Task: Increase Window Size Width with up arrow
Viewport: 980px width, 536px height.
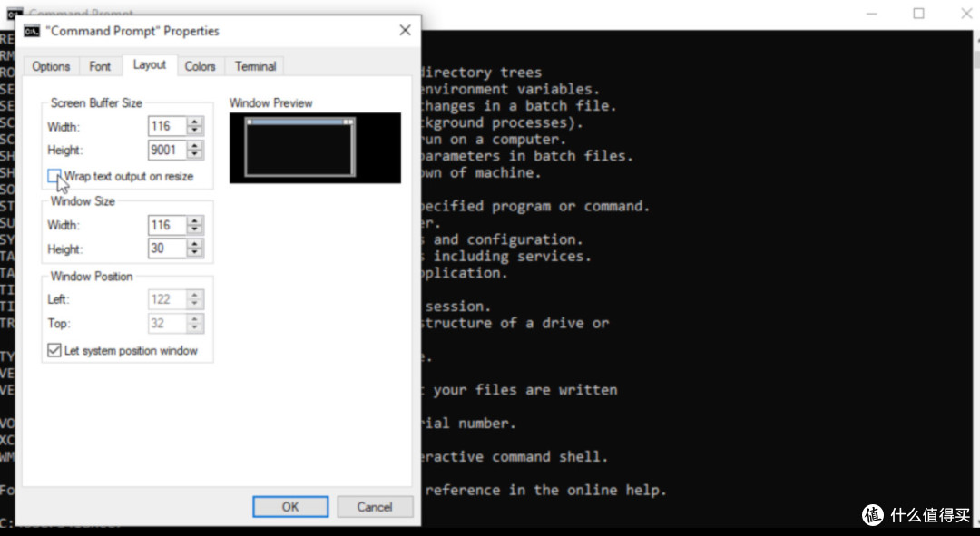Action: (x=195, y=219)
